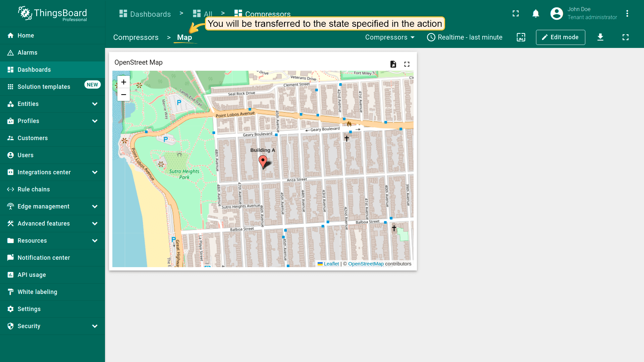This screenshot has height=362, width=644.
Task: Go to Rule chains page
Action: click(34, 189)
